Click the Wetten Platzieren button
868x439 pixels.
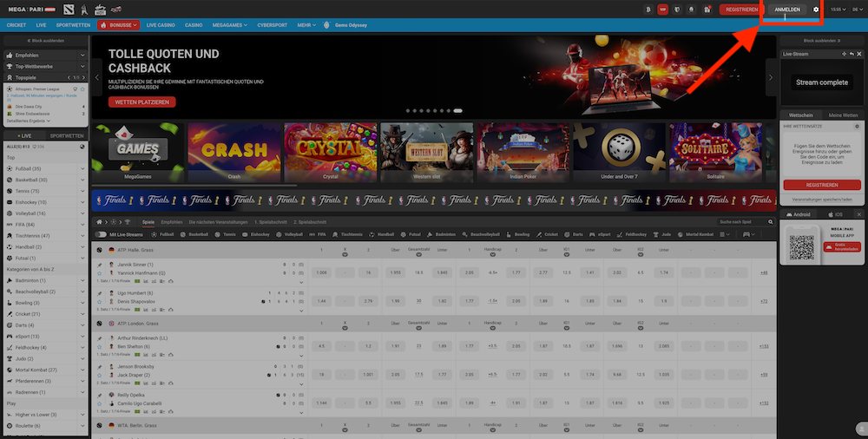click(142, 102)
